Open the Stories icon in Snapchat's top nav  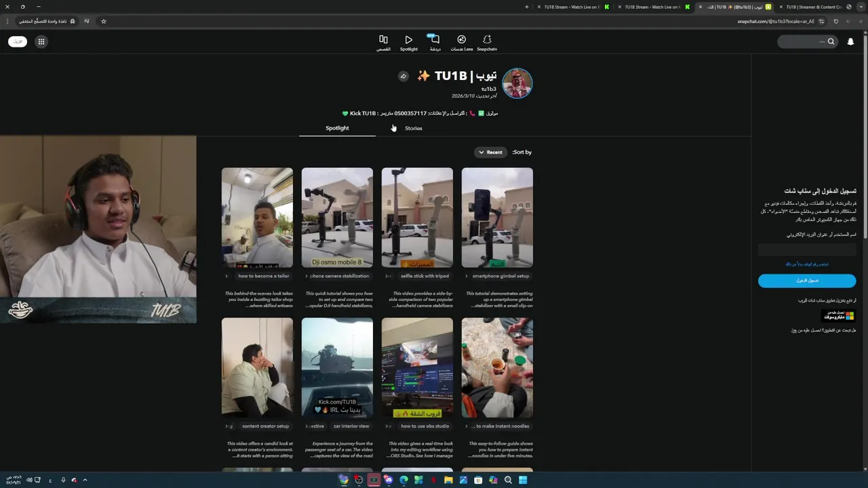click(383, 43)
